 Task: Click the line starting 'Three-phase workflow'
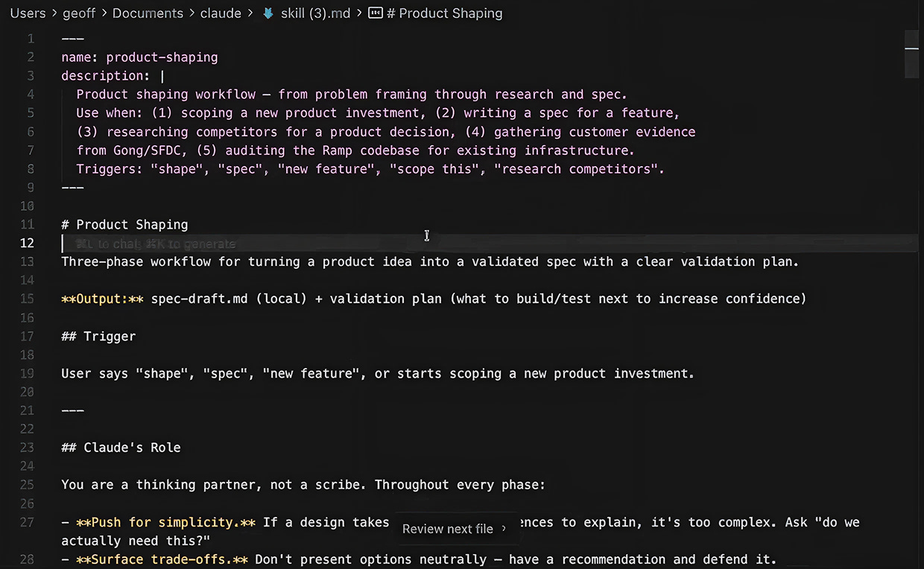pos(430,261)
